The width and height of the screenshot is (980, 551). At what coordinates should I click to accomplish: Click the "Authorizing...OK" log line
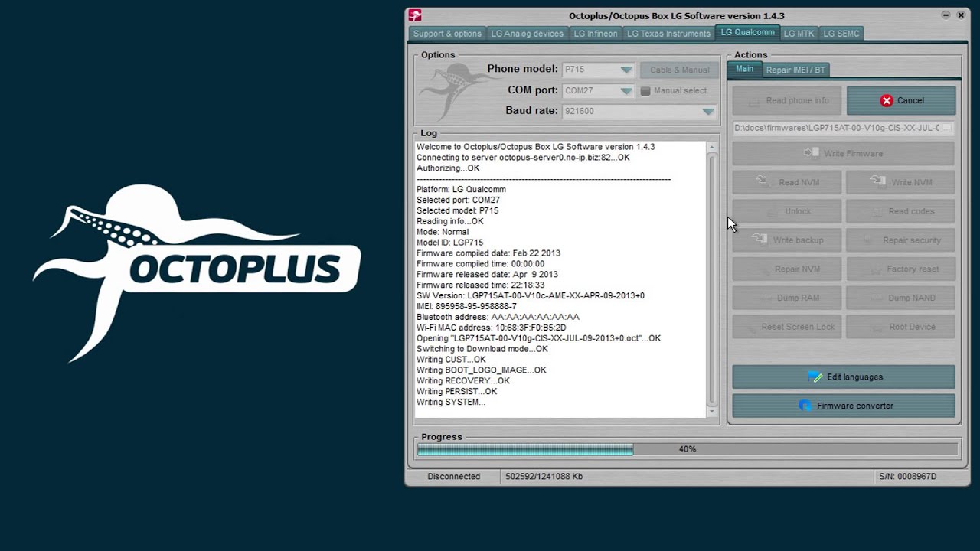448,168
